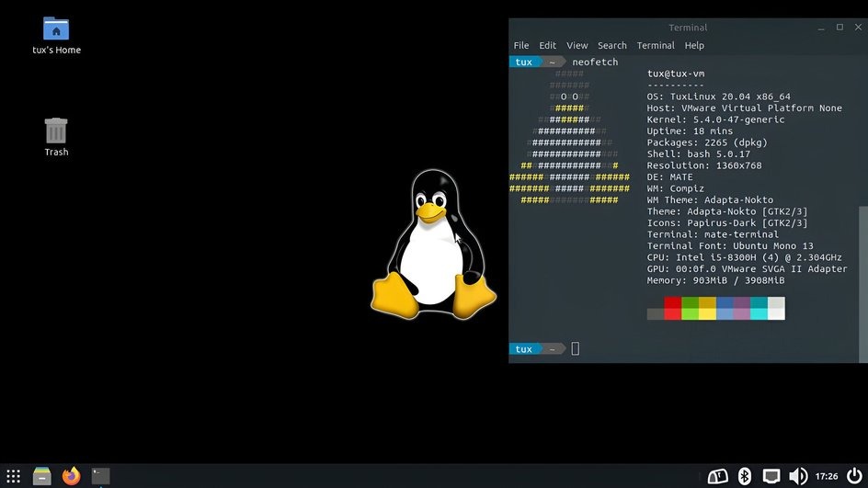Maximize the Terminal window
The height and width of the screenshot is (488, 868).
pos(839,28)
